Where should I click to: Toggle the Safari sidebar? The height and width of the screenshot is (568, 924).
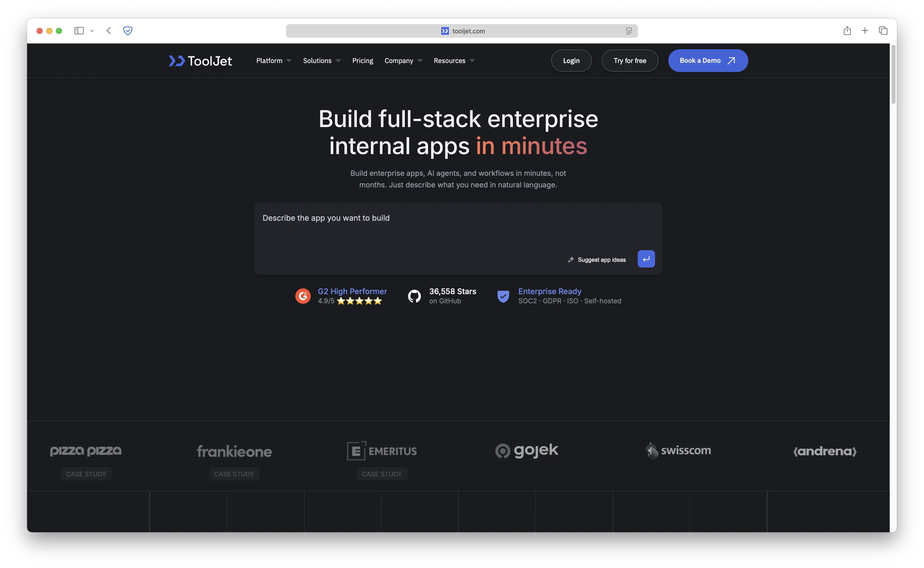coord(79,31)
